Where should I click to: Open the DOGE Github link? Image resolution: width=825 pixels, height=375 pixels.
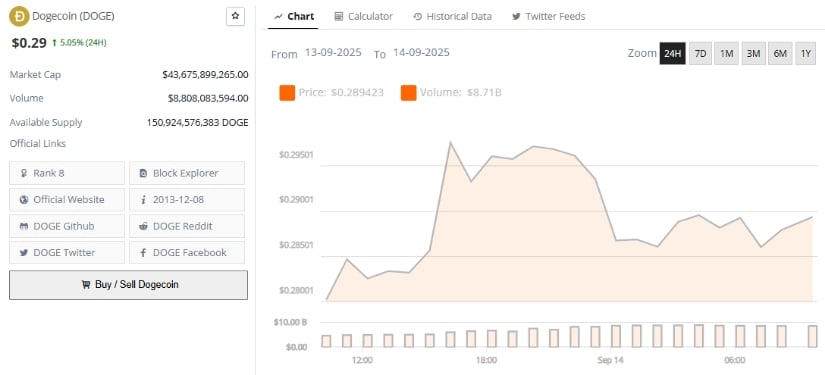[67, 226]
